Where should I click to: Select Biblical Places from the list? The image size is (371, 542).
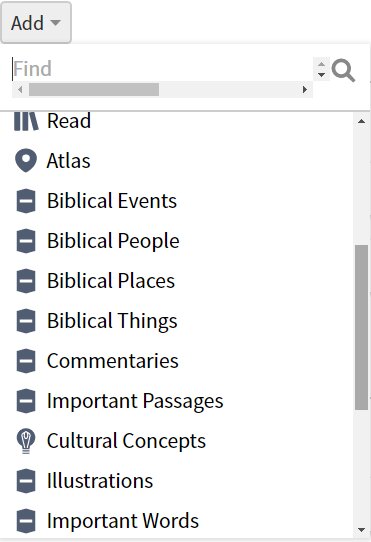click(111, 281)
